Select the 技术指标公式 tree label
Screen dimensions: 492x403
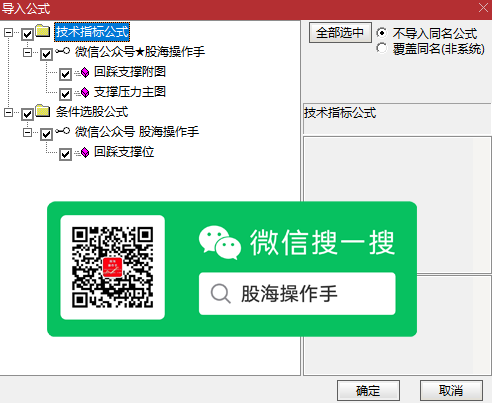(92, 32)
